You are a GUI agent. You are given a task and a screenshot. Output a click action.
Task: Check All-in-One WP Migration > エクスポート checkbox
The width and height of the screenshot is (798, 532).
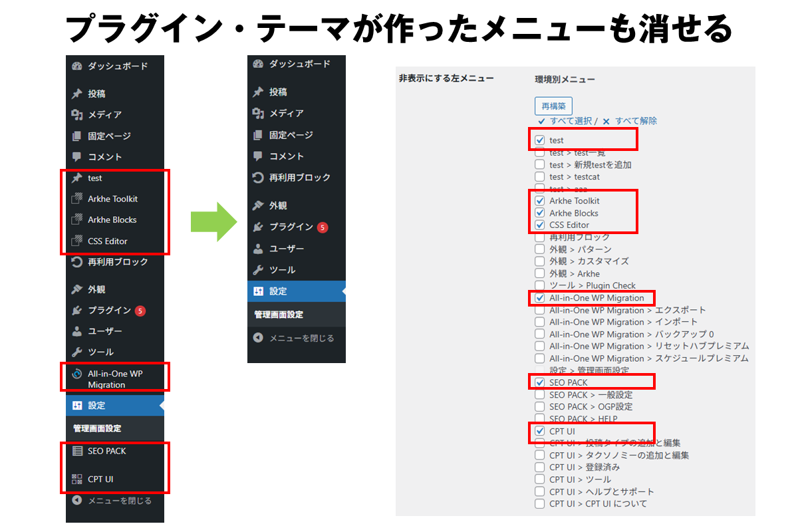coord(540,310)
